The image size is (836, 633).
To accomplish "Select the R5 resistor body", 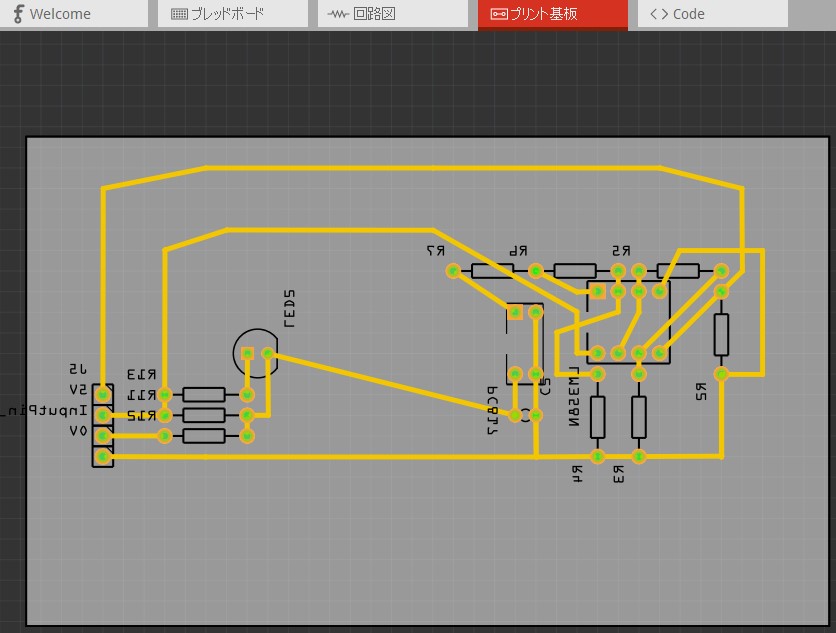I will pos(679,270).
